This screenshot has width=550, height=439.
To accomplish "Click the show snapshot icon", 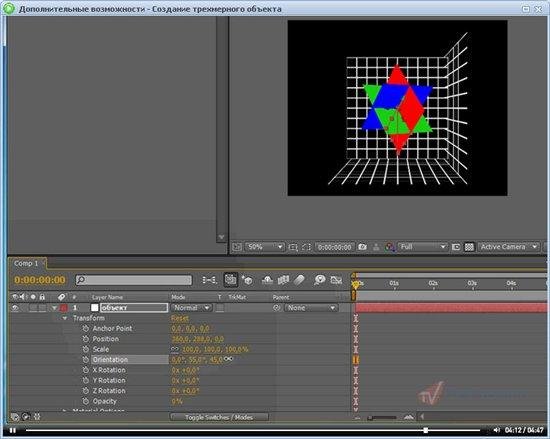I will [376, 247].
